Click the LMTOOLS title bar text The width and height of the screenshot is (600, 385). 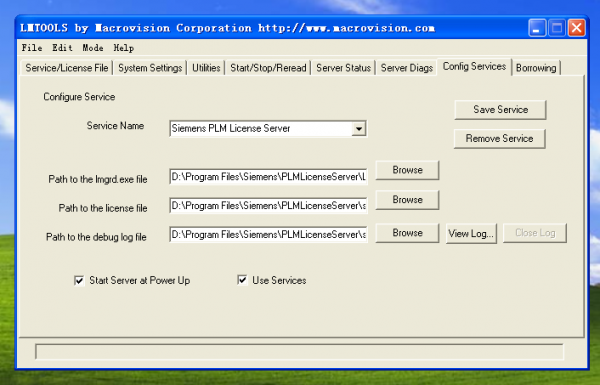coord(227,28)
